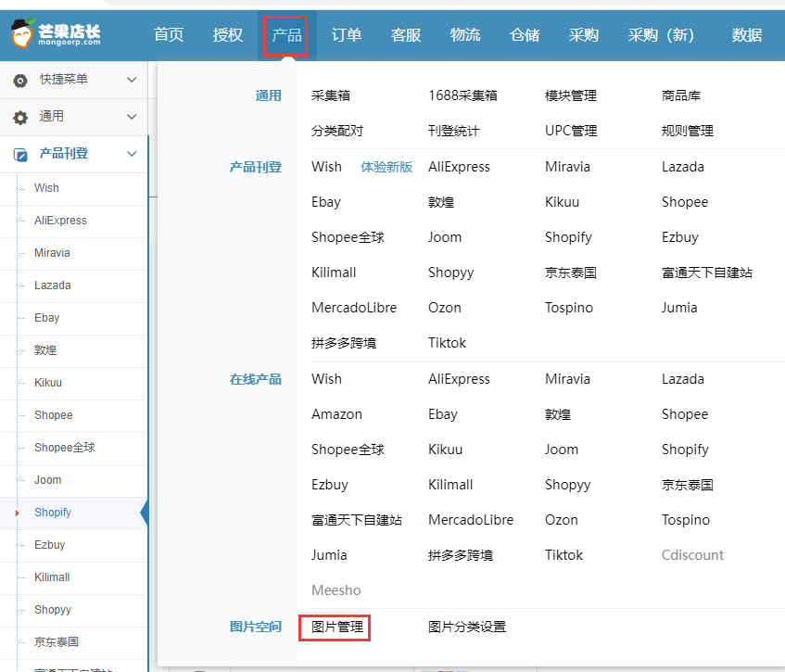Select Miravia in the left sidebar

(x=52, y=253)
